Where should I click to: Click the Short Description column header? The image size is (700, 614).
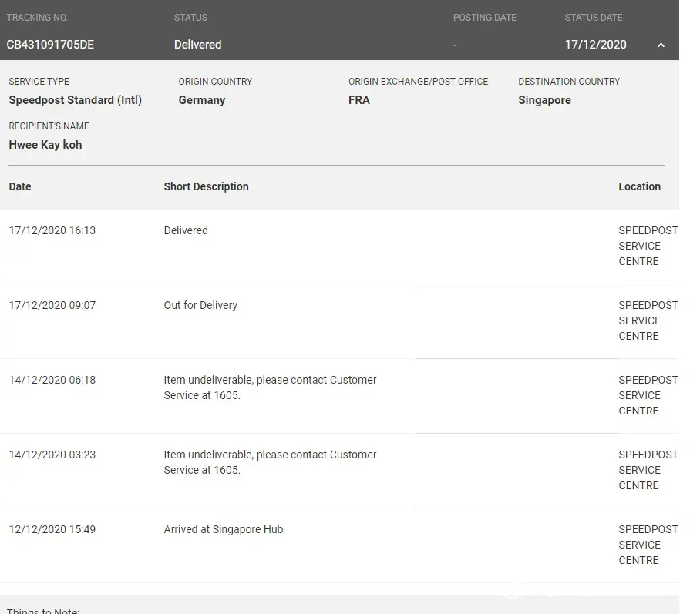(x=206, y=186)
